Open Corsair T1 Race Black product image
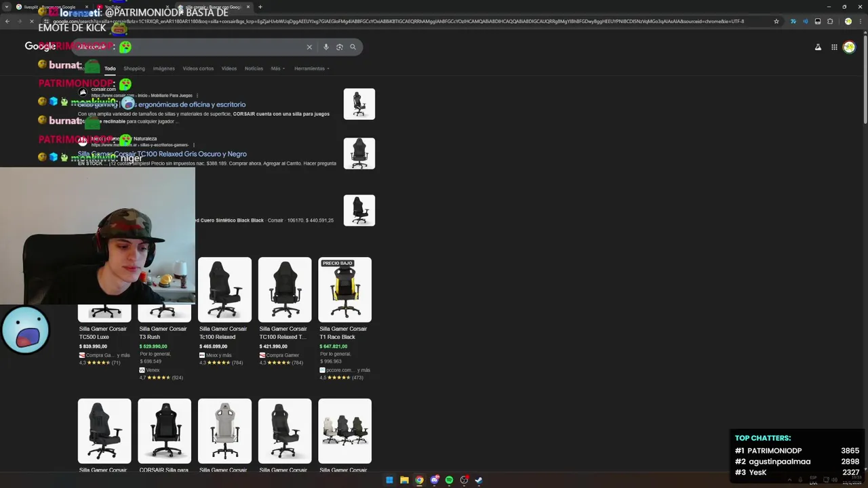 (x=345, y=289)
